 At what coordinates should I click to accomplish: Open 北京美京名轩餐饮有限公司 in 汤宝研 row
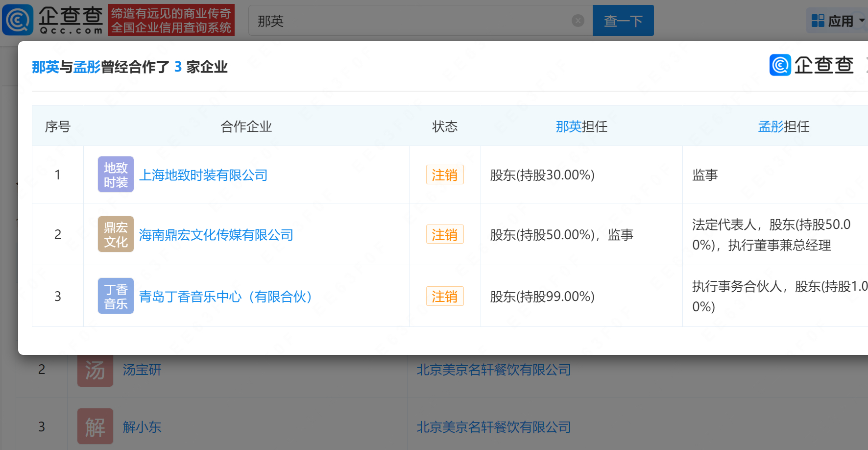coord(494,370)
